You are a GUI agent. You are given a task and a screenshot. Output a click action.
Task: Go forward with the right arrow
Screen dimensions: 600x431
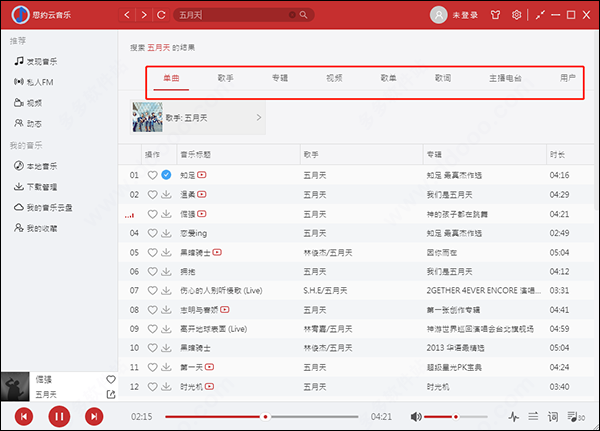tap(144, 15)
